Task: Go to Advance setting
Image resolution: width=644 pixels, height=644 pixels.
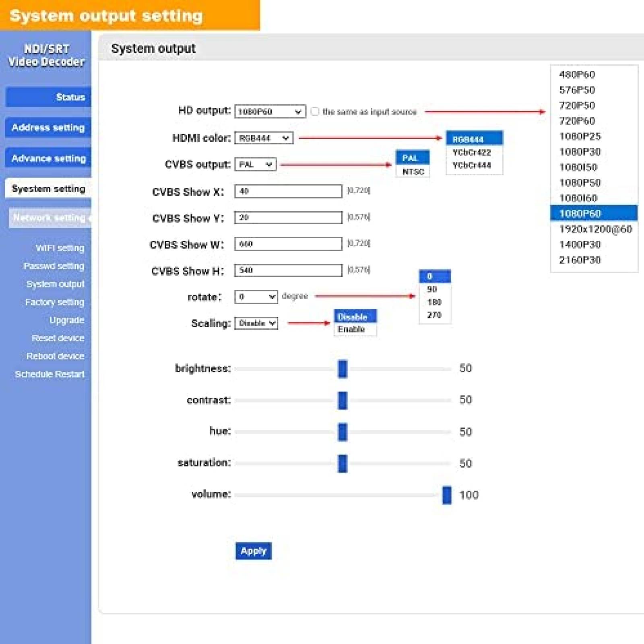Action: click(48, 159)
